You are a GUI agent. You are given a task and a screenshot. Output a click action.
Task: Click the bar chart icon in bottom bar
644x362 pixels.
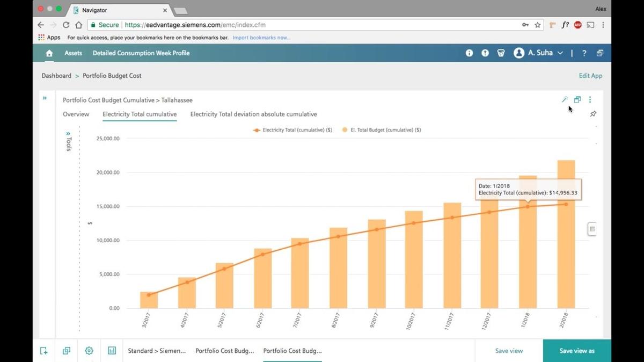coord(112,351)
